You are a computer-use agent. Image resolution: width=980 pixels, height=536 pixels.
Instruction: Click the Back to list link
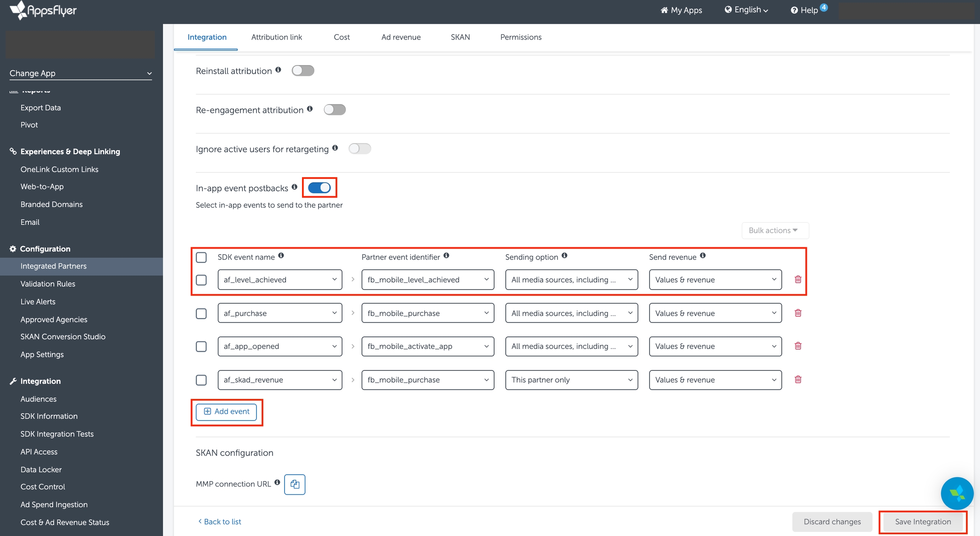(x=219, y=522)
